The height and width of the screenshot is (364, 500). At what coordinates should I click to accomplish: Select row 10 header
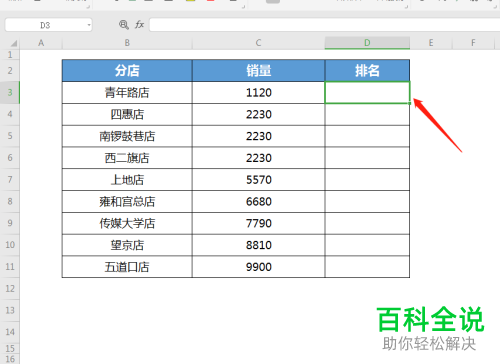(x=10, y=245)
